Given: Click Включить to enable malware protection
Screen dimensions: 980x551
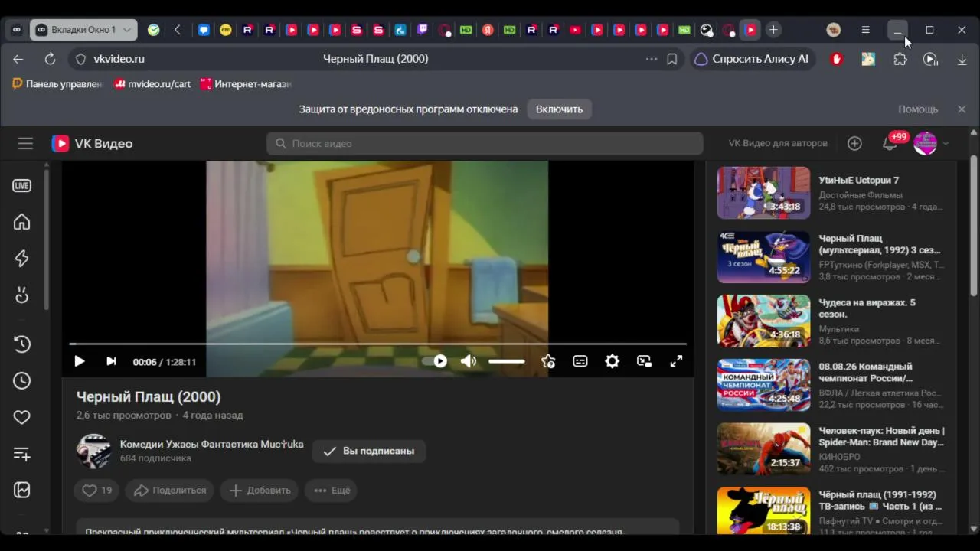Looking at the screenshot, I should [559, 109].
